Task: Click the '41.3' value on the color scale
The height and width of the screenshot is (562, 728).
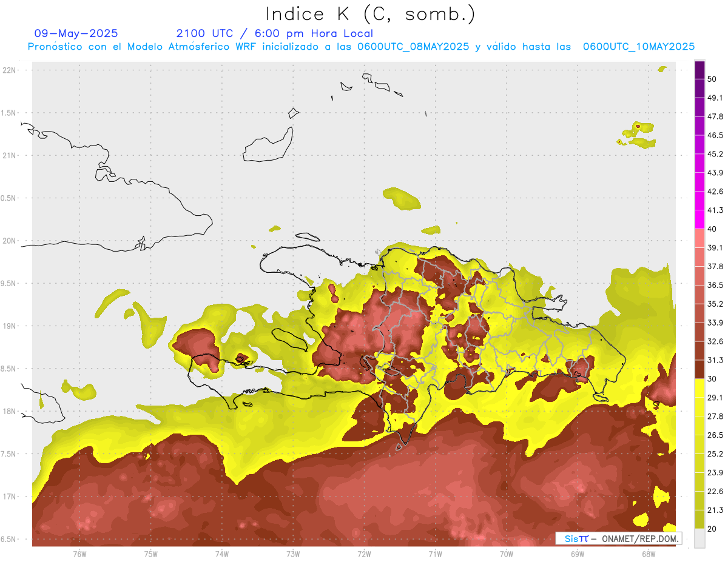Action: (x=715, y=210)
